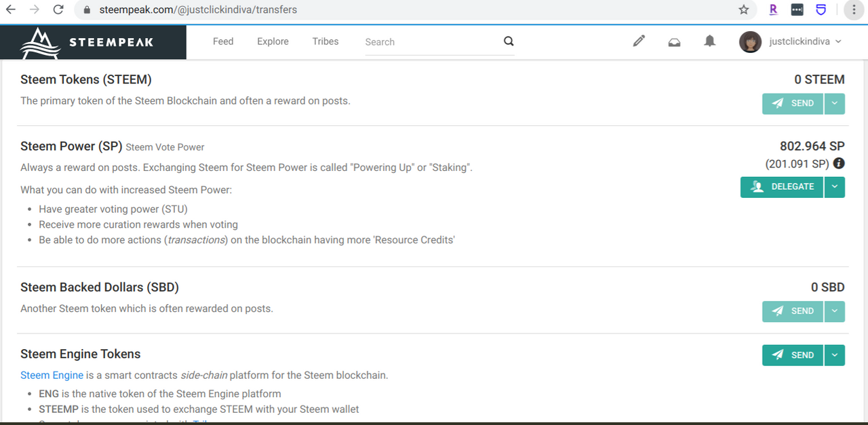Image resolution: width=868 pixels, height=425 pixels.
Task: Click the ENG native token bullet
Action: [160, 394]
